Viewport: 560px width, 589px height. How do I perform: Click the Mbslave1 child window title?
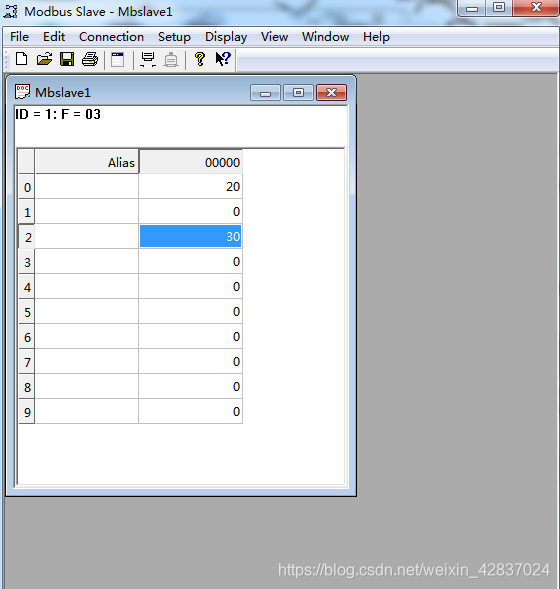tap(63, 92)
